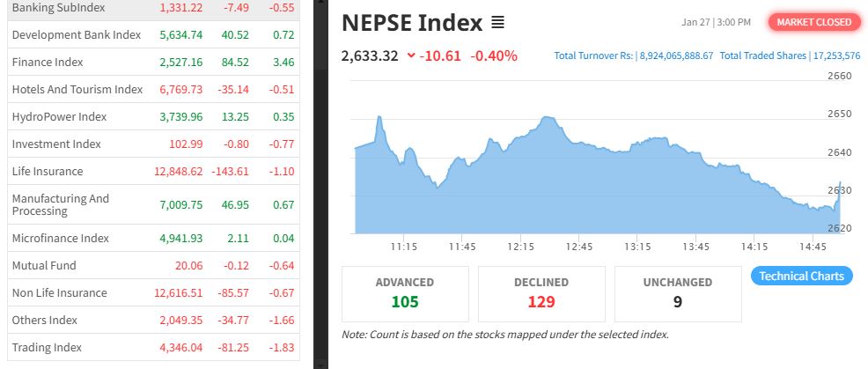This screenshot has height=369, width=868.
Task: Click the Declined stocks count box
Action: point(541,293)
